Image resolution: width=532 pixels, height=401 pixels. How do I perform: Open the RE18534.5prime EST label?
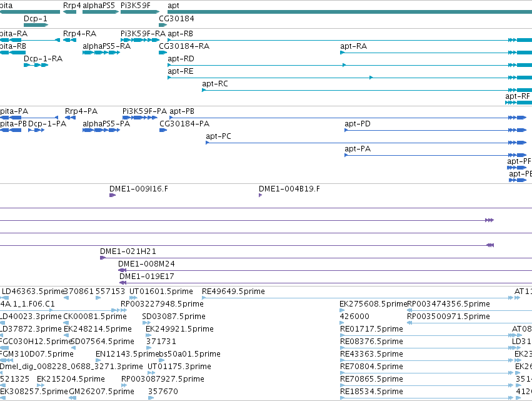371,392
